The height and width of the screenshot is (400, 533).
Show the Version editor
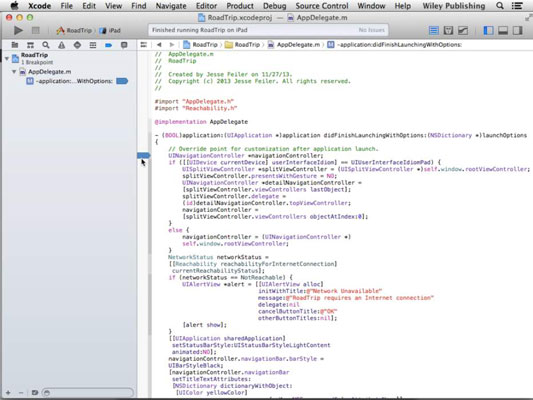tap(463, 31)
